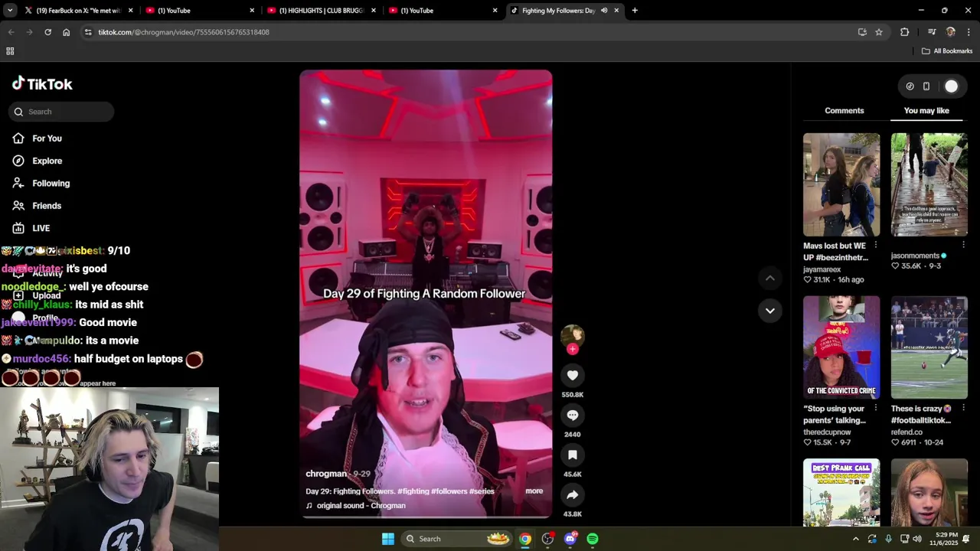Click the Windows taskbar Search box
Viewport: 980px width, 551px height.
coord(458,539)
